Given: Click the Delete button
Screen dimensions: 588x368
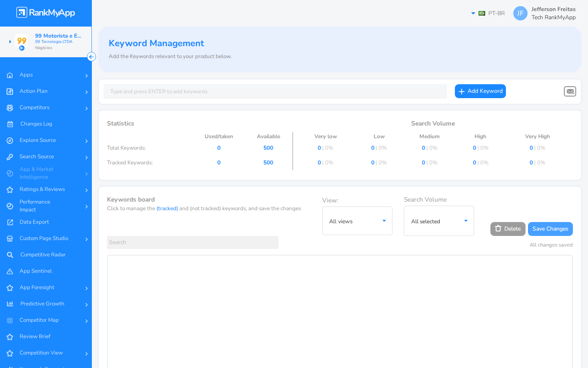Looking at the screenshot, I should click(508, 229).
